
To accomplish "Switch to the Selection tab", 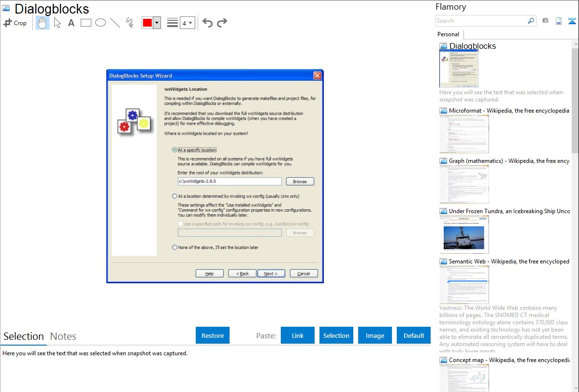I will (x=24, y=336).
